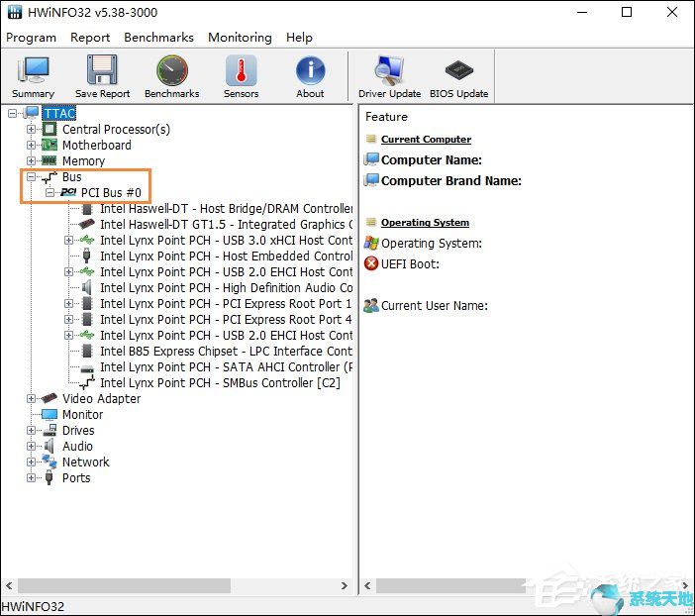The image size is (695, 616).
Task: Click the HWiNFO32 title bar app icon
Action: [15, 12]
